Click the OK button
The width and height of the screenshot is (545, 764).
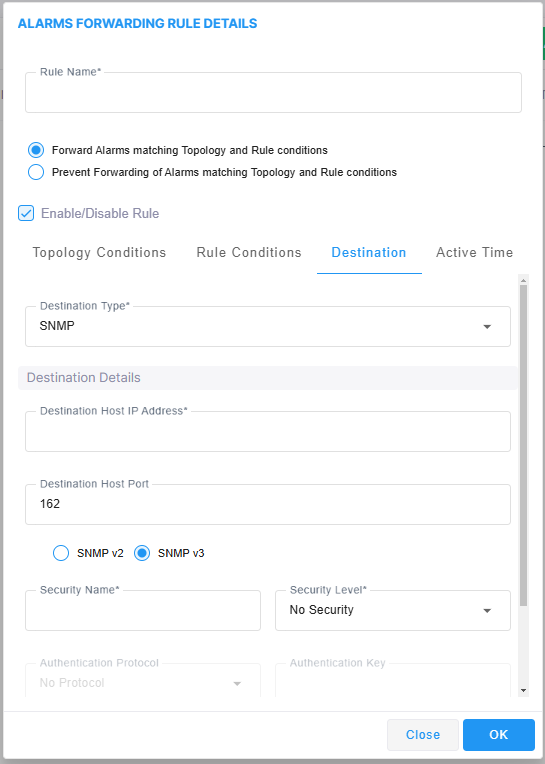499,735
